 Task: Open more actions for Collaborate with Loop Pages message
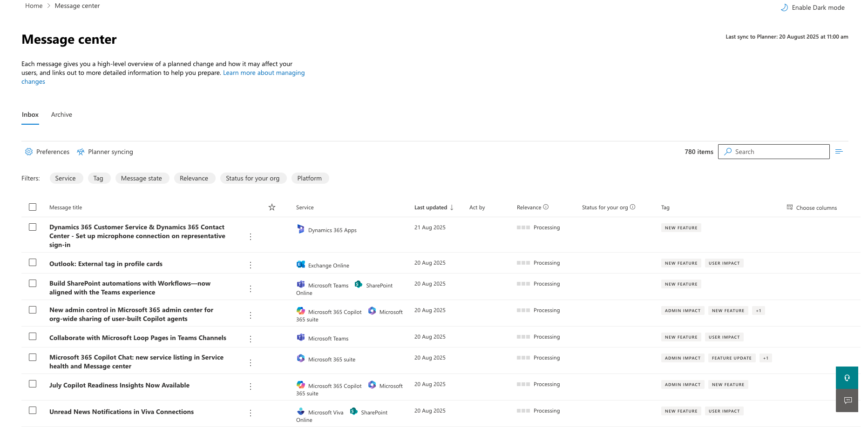tap(251, 339)
